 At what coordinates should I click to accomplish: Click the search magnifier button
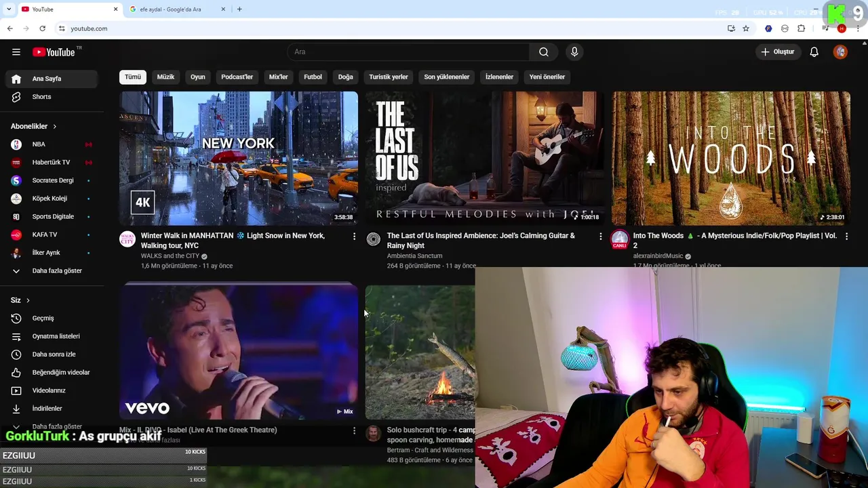544,52
